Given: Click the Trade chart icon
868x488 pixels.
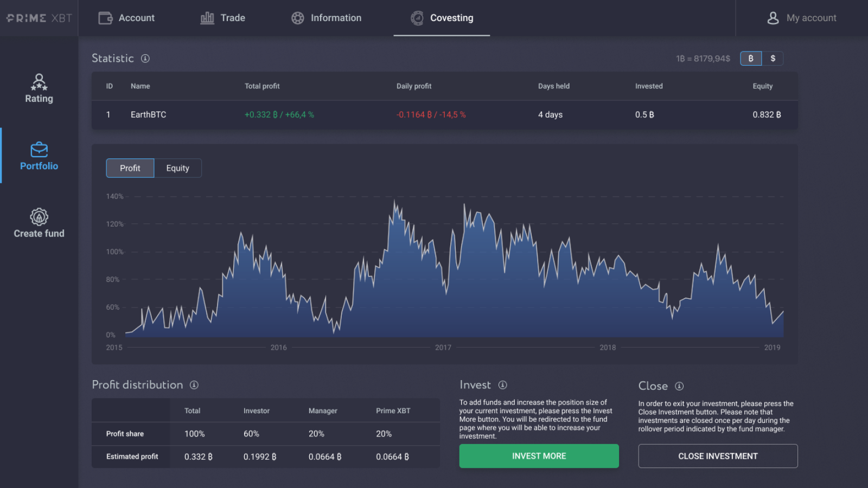Looking at the screenshot, I should tap(207, 18).
